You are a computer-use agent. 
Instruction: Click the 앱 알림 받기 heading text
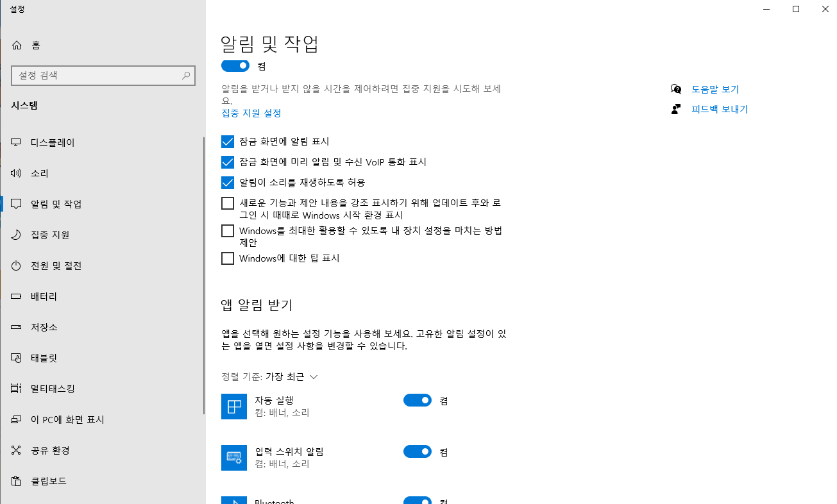257,305
